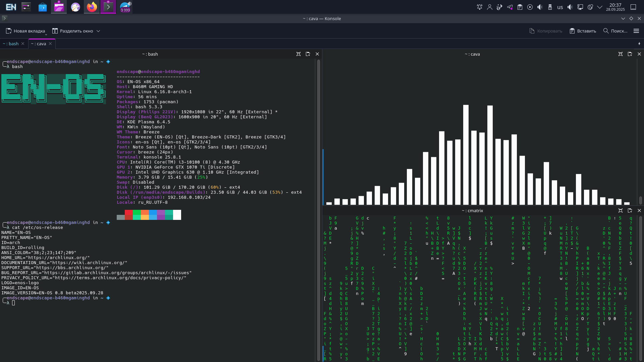Expand hidden system tray icons via the chevron

click(x=600, y=7)
